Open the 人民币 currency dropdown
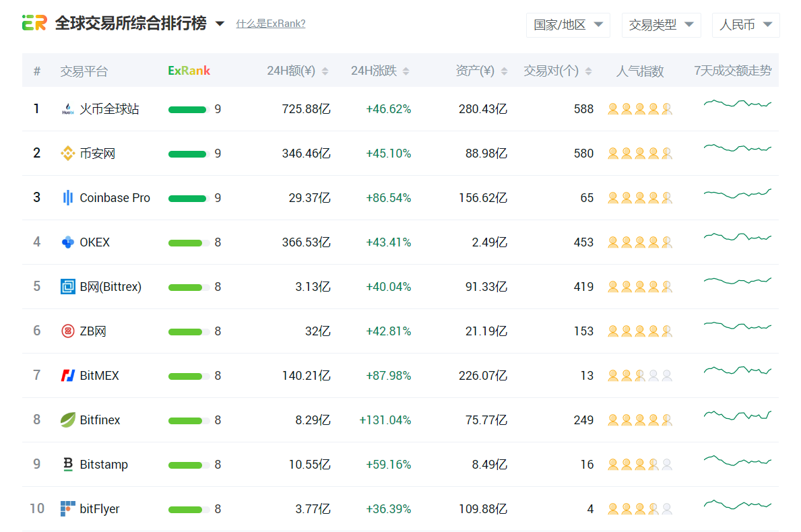The height and width of the screenshot is (532, 801). [745, 24]
